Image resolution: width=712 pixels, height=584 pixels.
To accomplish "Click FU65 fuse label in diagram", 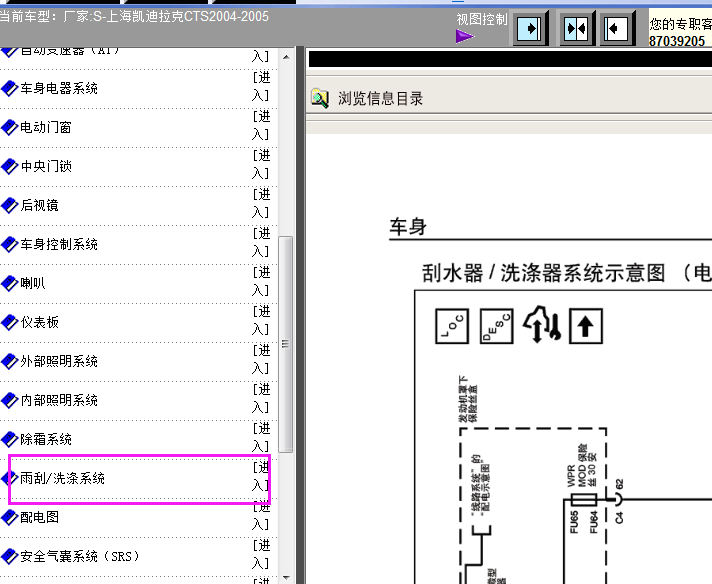I will pyautogui.click(x=574, y=522).
